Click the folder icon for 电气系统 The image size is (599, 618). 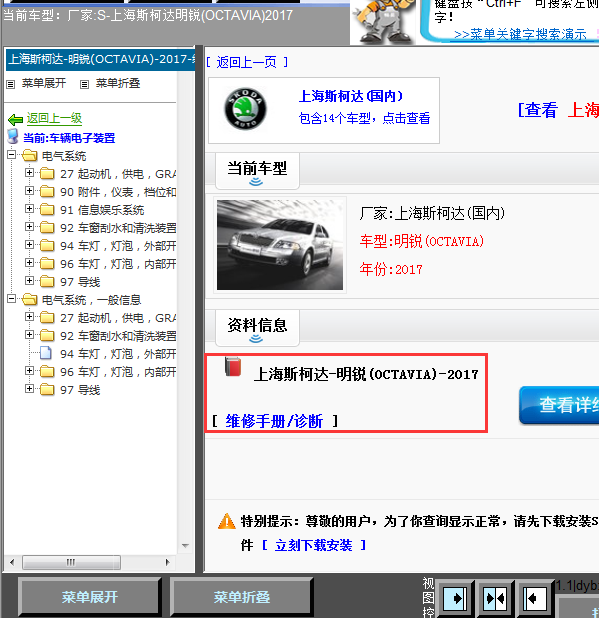tap(30, 155)
